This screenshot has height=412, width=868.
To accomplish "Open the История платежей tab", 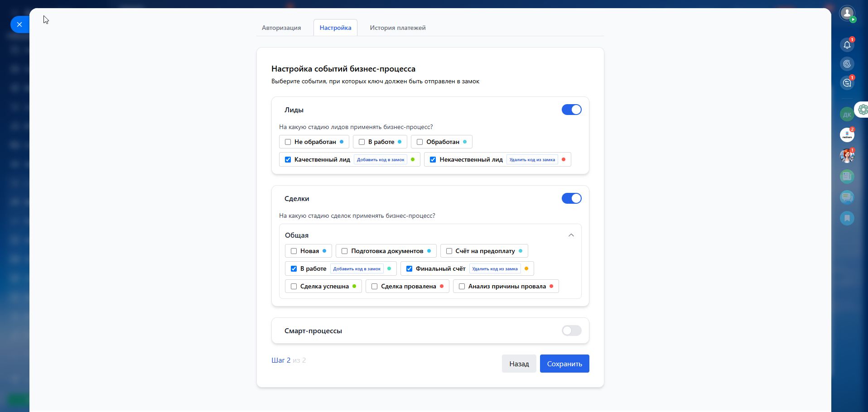I will click(x=397, y=28).
